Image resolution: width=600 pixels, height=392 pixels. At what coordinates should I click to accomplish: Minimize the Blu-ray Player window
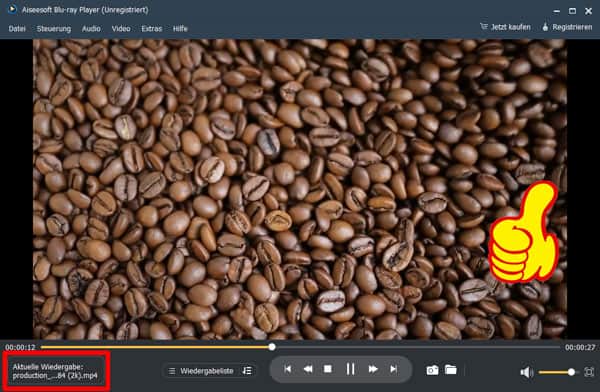point(557,11)
